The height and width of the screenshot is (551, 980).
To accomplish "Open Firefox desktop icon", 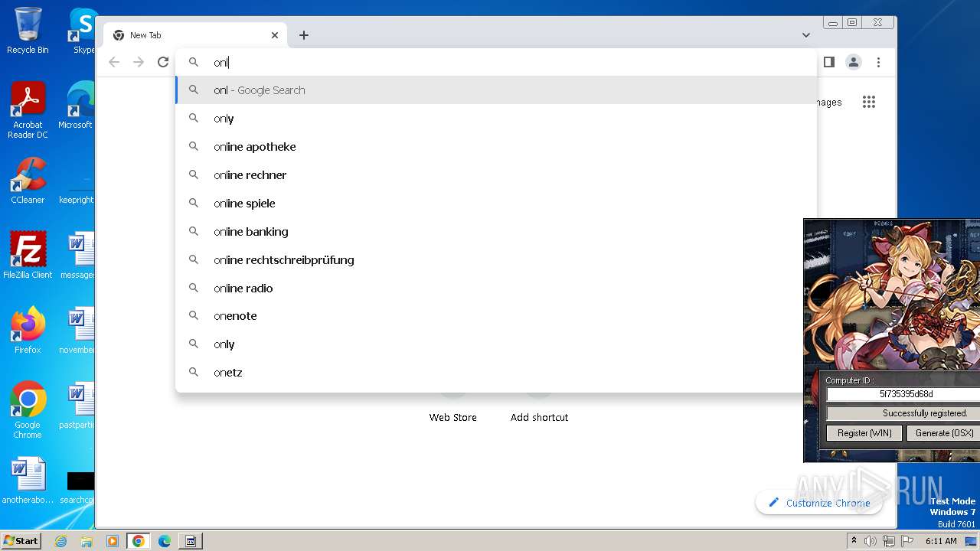I will tap(28, 330).
